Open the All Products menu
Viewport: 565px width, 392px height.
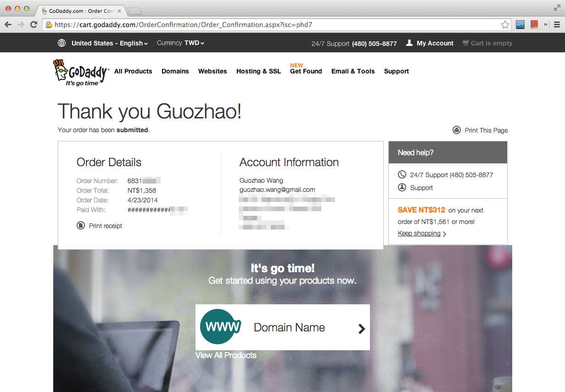[x=133, y=71]
